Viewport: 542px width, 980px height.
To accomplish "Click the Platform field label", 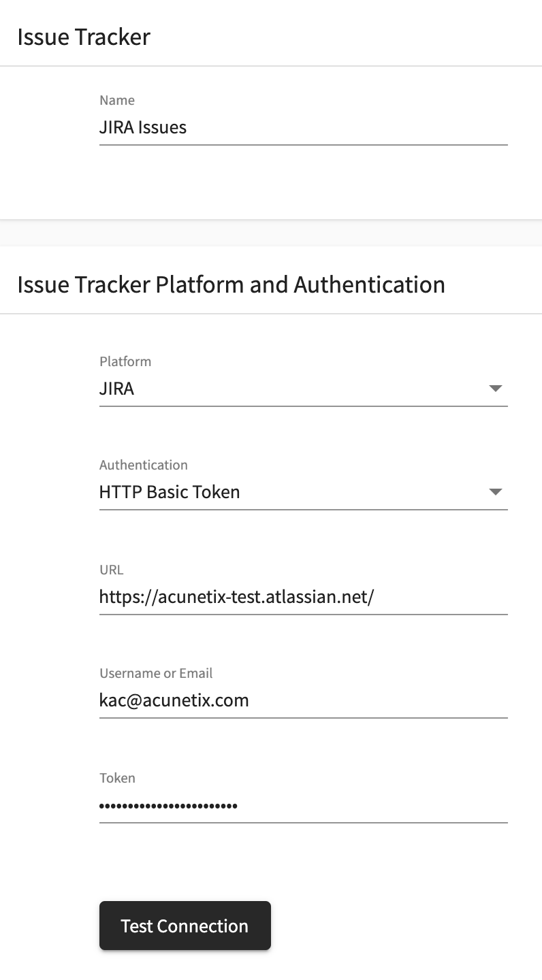I will pyautogui.click(x=125, y=361).
